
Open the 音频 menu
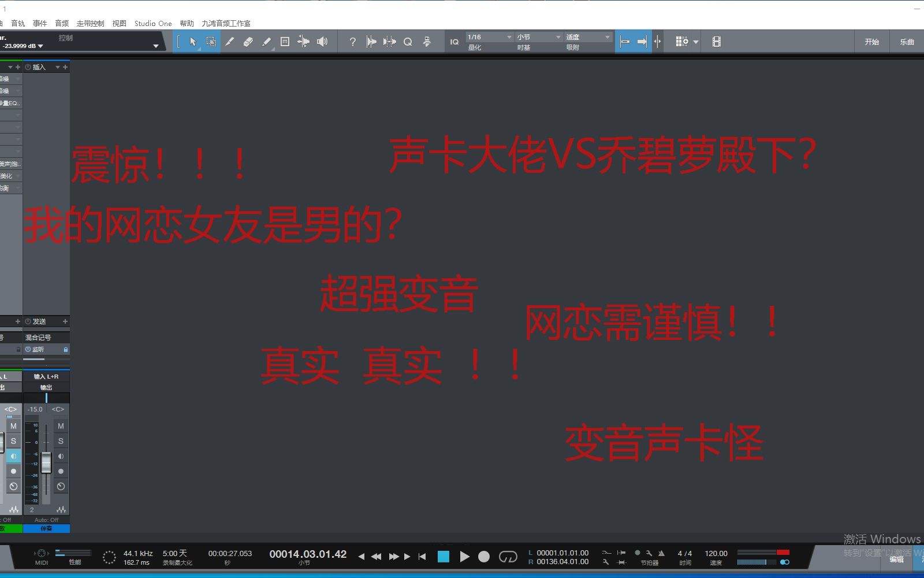(x=61, y=23)
